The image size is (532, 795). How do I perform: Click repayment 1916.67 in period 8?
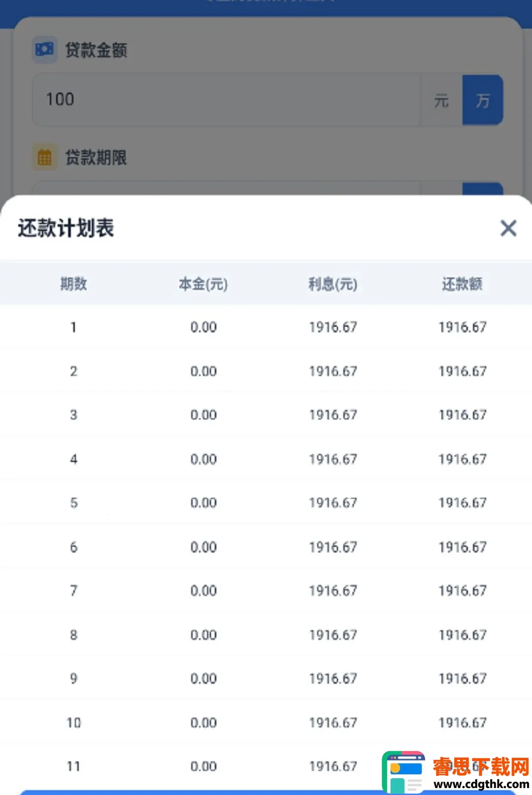point(463,635)
